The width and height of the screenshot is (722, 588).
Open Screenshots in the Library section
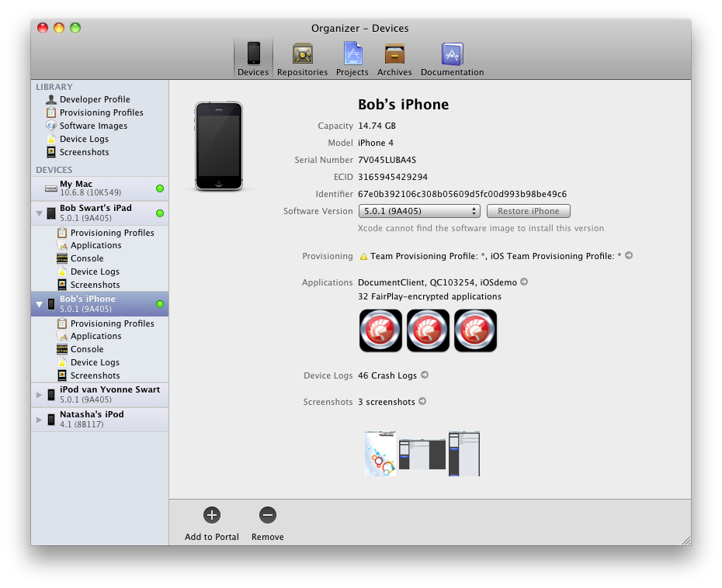[x=85, y=152]
